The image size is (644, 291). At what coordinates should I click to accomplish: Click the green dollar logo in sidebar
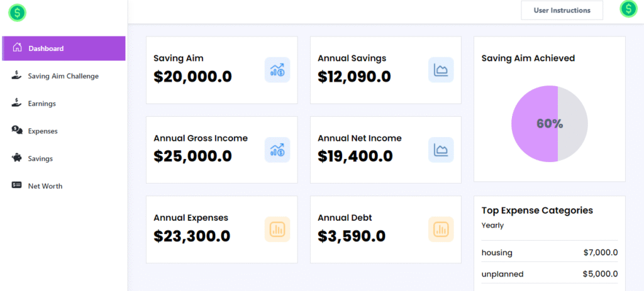pos(17,11)
